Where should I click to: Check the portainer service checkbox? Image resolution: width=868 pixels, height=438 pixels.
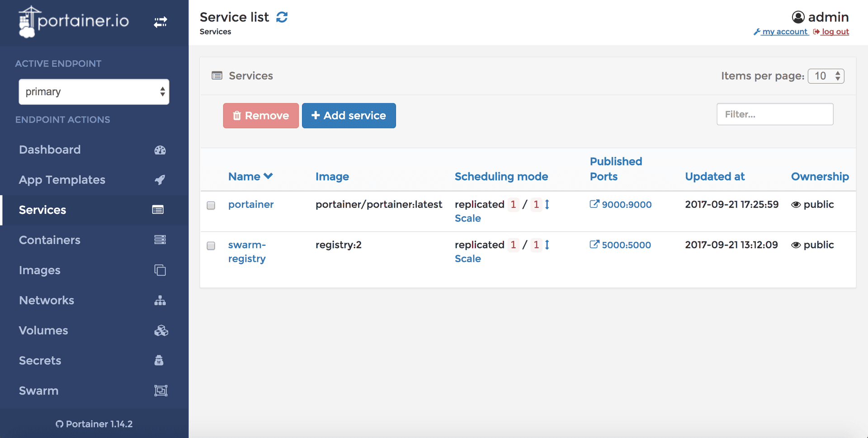211,205
